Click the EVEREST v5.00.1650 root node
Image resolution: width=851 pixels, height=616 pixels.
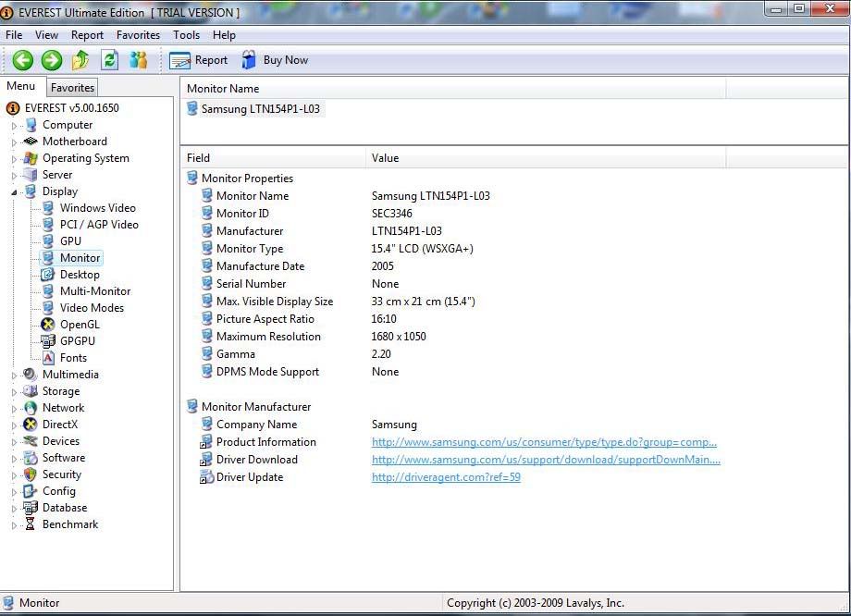click(71, 108)
